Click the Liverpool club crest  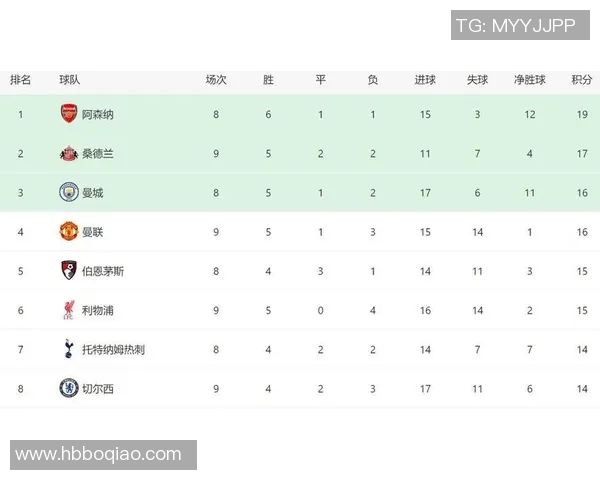(x=68, y=310)
